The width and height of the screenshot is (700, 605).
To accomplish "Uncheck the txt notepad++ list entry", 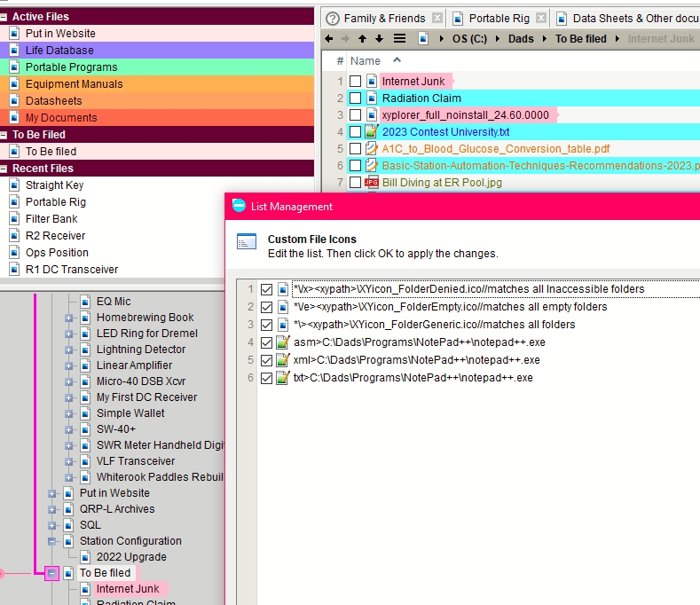I will 266,378.
